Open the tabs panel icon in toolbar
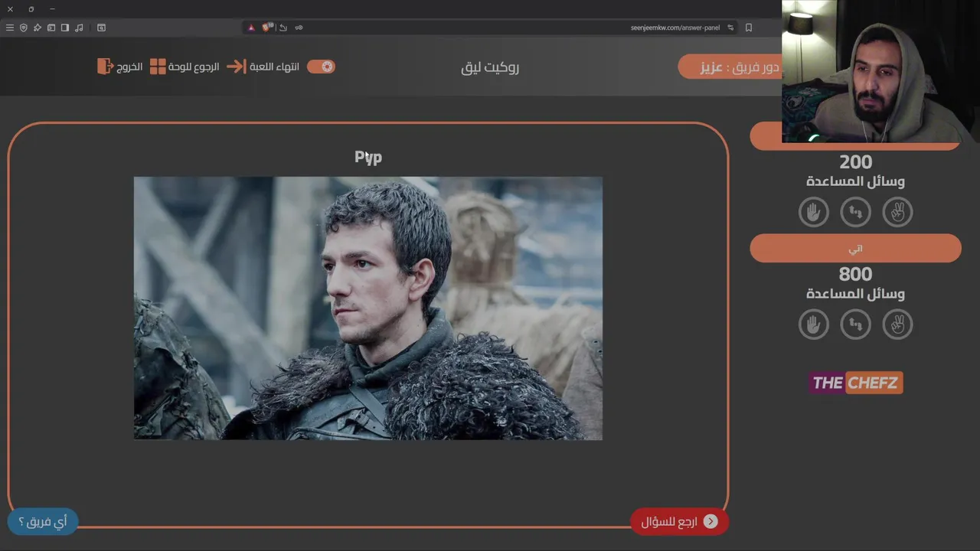 coord(51,28)
